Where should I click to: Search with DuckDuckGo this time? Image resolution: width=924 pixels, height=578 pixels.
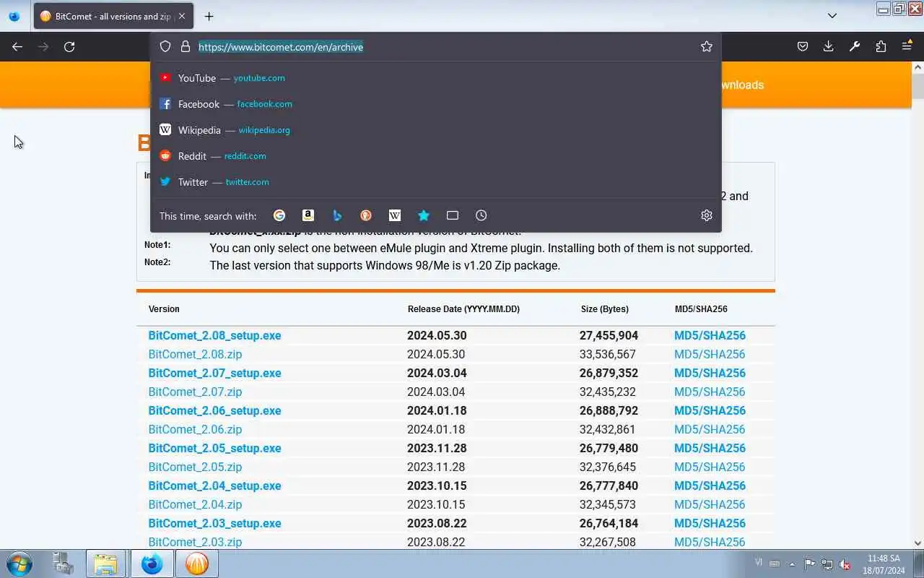point(366,215)
